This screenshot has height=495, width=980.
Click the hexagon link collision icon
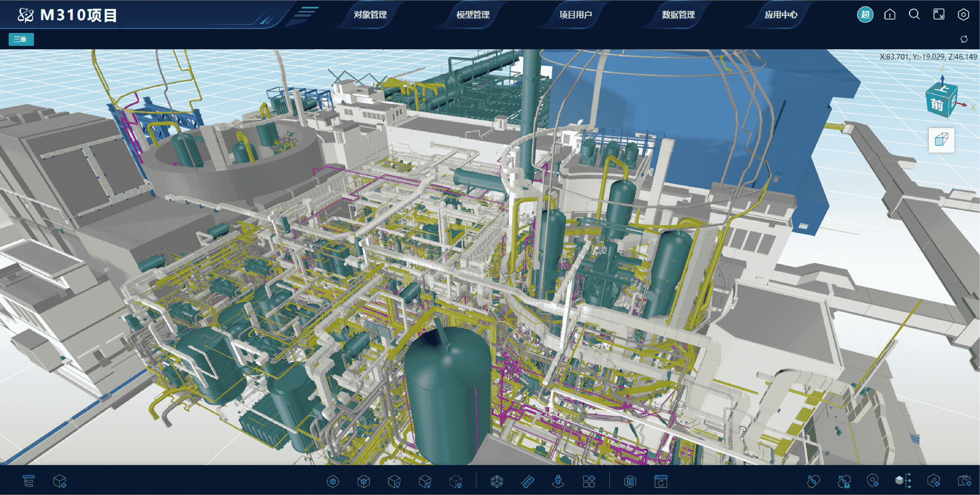tap(813, 481)
